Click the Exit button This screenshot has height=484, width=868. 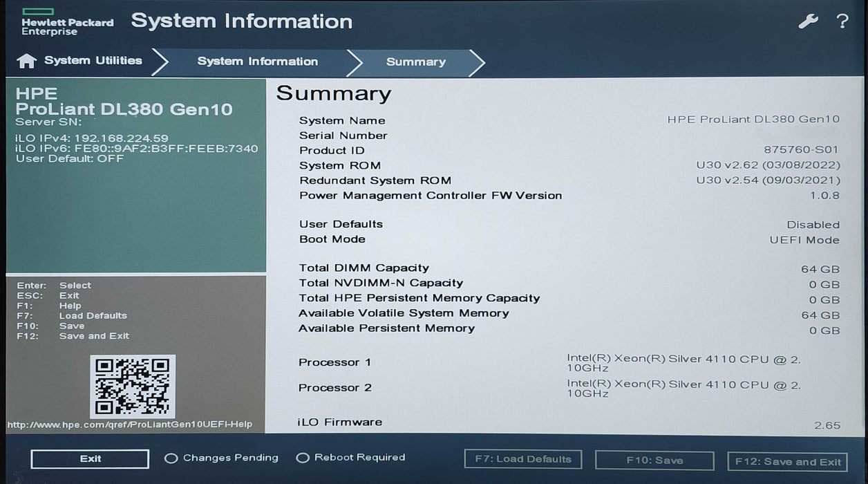pos(89,458)
